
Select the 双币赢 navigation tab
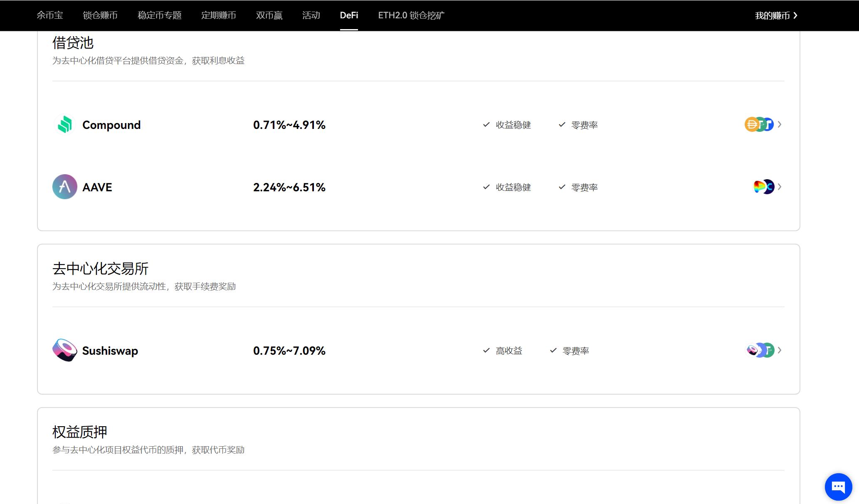click(x=269, y=15)
